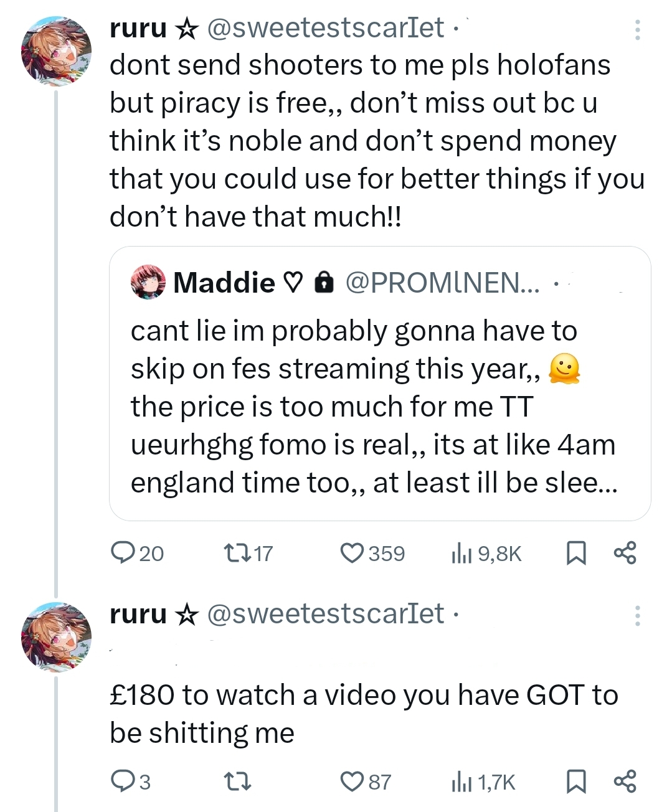This screenshot has width=672, height=812.
Task: Open more options on the second tweet
Action: tap(637, 615)
